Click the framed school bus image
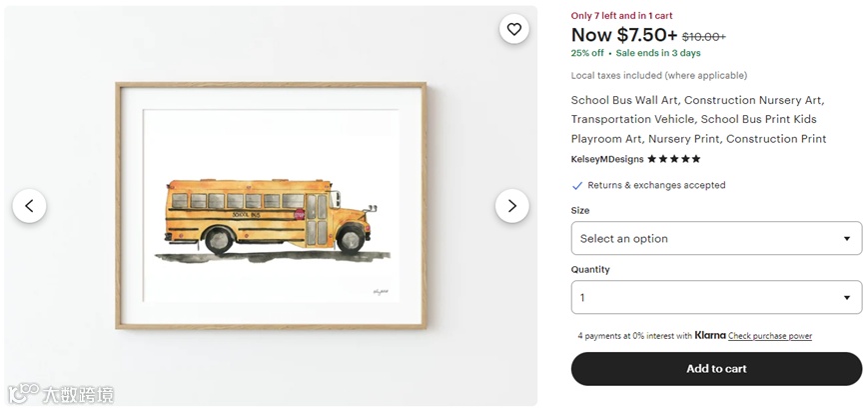Viewport: 868px width, 411px height. pyautogui.click(x=271, y=206)
